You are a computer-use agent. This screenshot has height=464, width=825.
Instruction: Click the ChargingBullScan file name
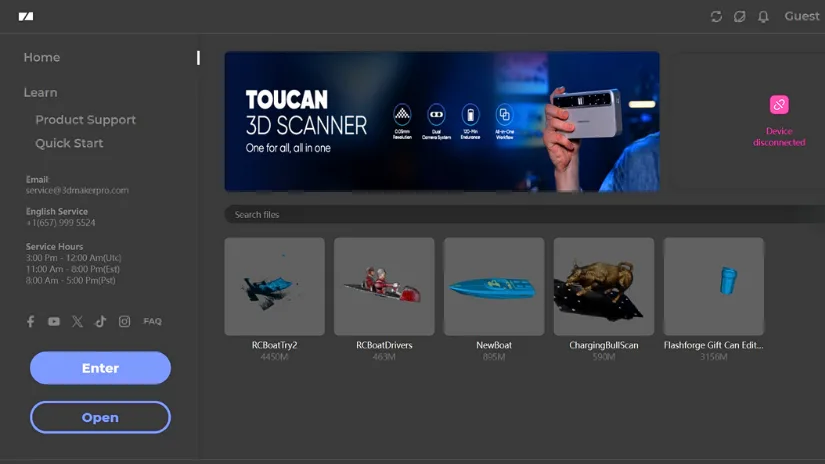(603, 345)
